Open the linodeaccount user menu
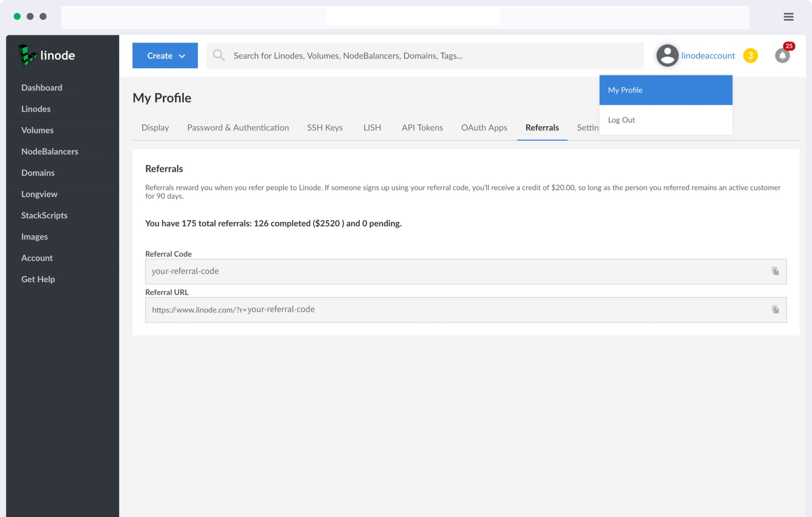This screenshot has width=812, height=517. click(x=708, y=55)
